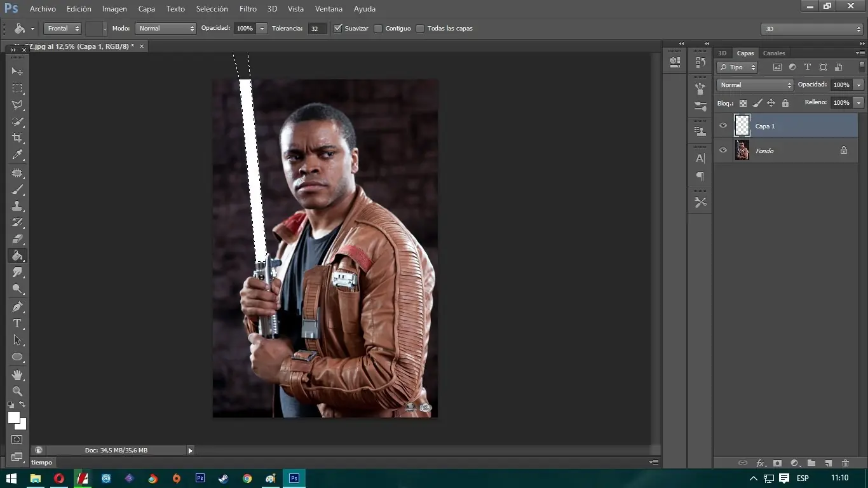The image size is (868, 488).
Task: Open the Filtro menu
Action: click(247, 8)
